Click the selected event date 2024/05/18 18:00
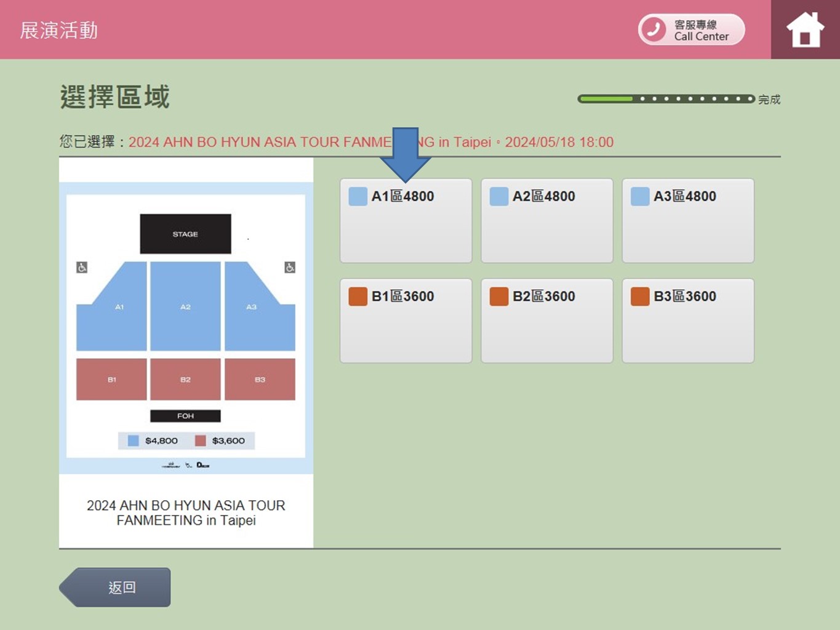The image size is (840, 630). point(559,142)
